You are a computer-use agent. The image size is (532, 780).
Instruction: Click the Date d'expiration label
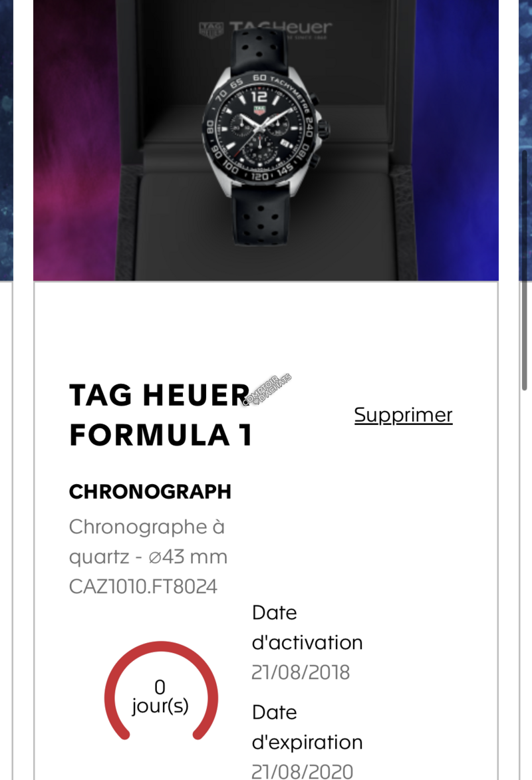(x=307, y=727)
